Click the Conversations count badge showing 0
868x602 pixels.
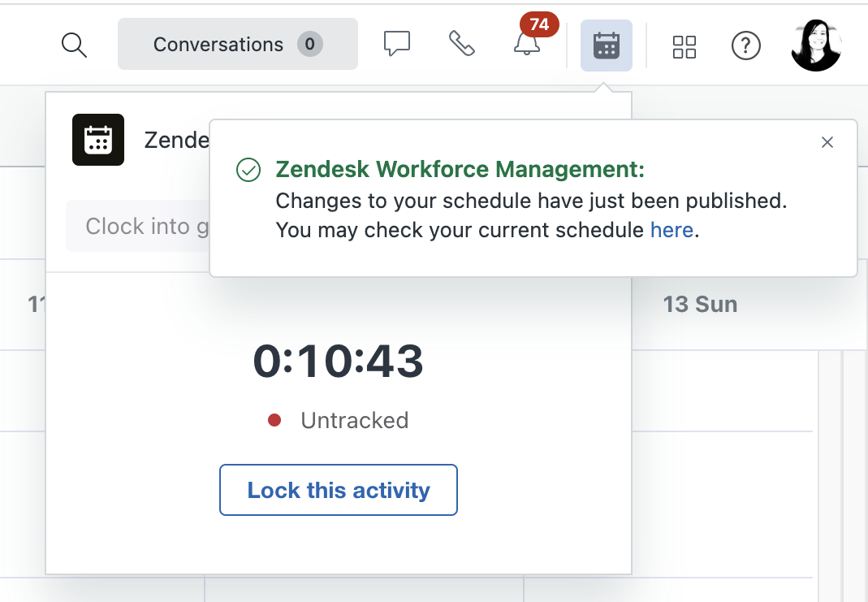(309, 44)
